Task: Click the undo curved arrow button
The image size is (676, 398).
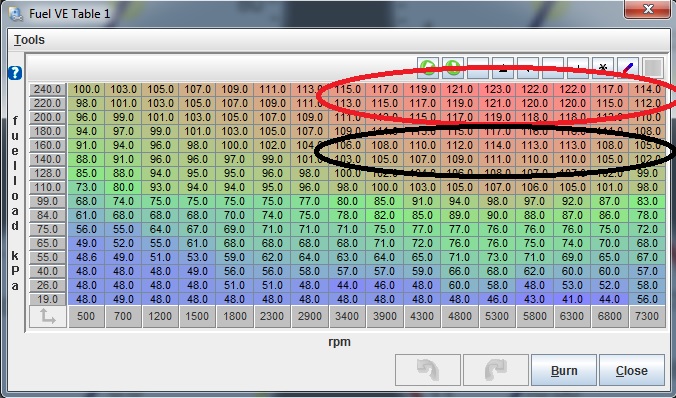Action: [428, 370]
